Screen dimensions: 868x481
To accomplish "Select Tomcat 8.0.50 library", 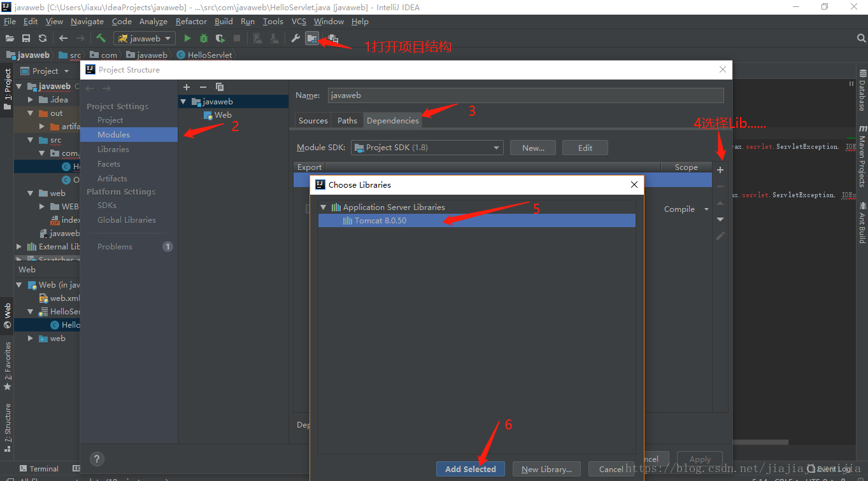I will click(477, 221).
